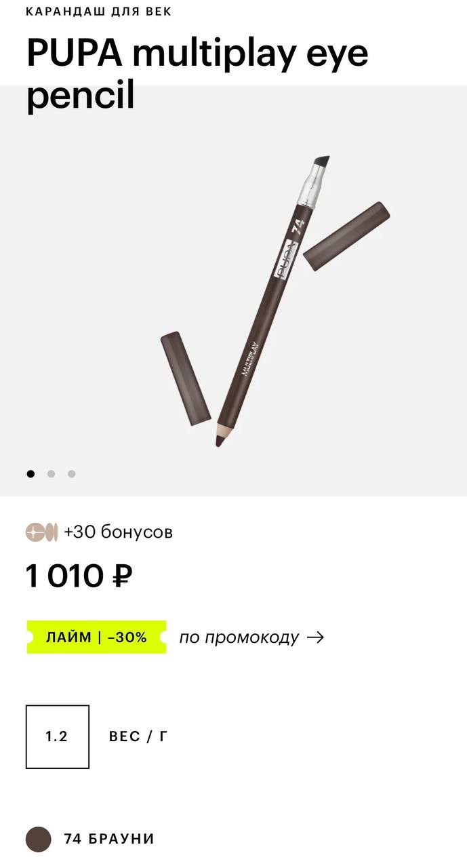Screen dimensions: 467x868
Task: Click the upper pencil cap in photo
Action: click(346, 236)
